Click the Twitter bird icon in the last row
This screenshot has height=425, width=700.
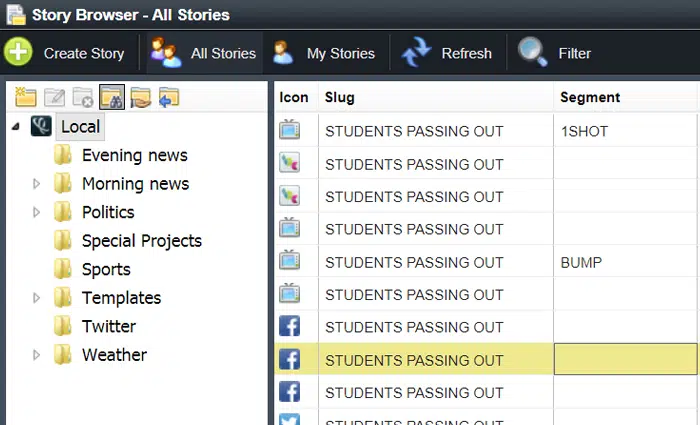289,420
